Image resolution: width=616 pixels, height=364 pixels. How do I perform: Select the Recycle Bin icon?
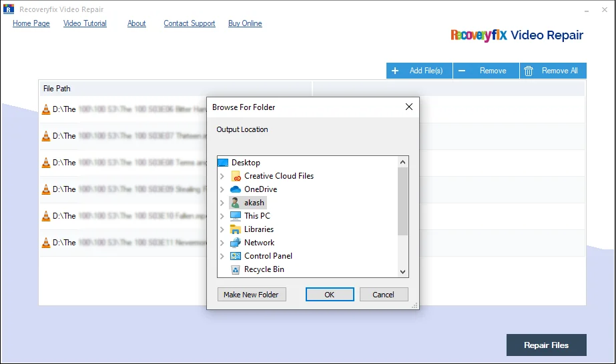235,269
